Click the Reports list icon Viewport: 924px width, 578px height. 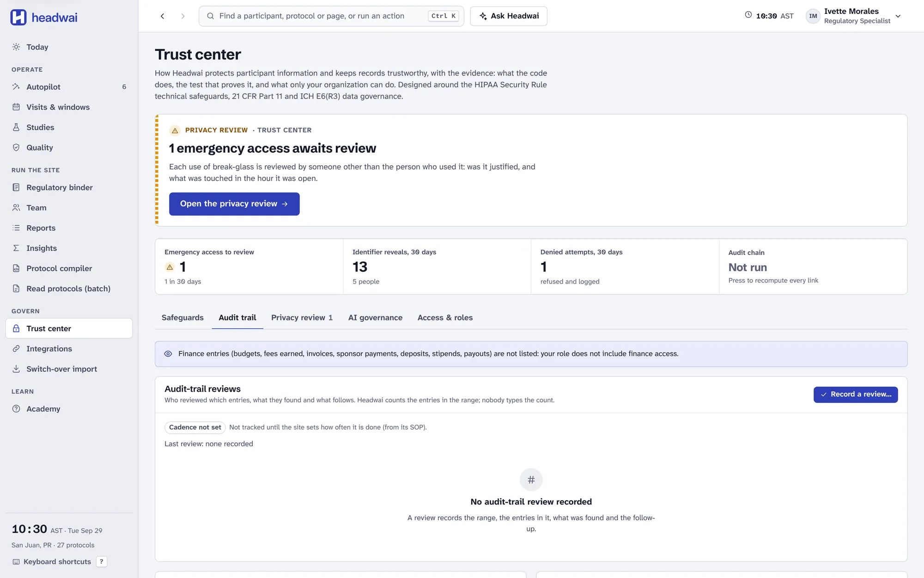16,228
